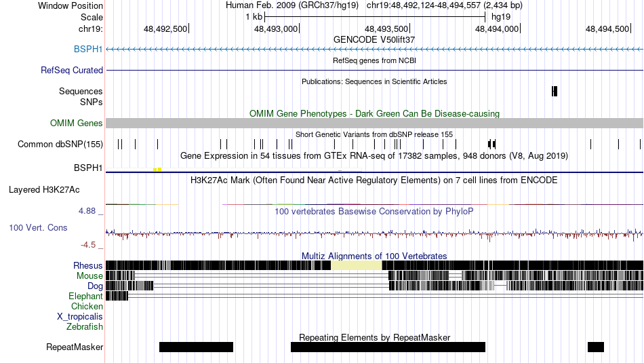
Task: Click the Rhesus alignment row label
Action: pos(88,265)
